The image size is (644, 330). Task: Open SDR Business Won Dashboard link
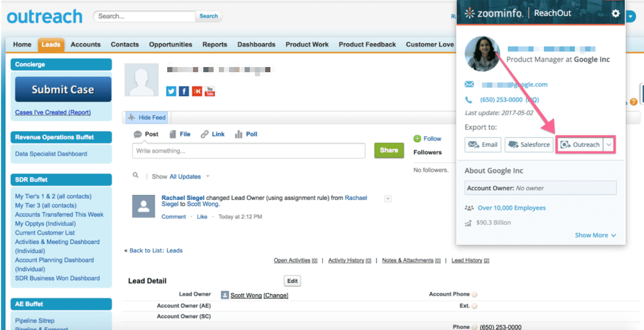pyautogui.click(x=57, y=278)
